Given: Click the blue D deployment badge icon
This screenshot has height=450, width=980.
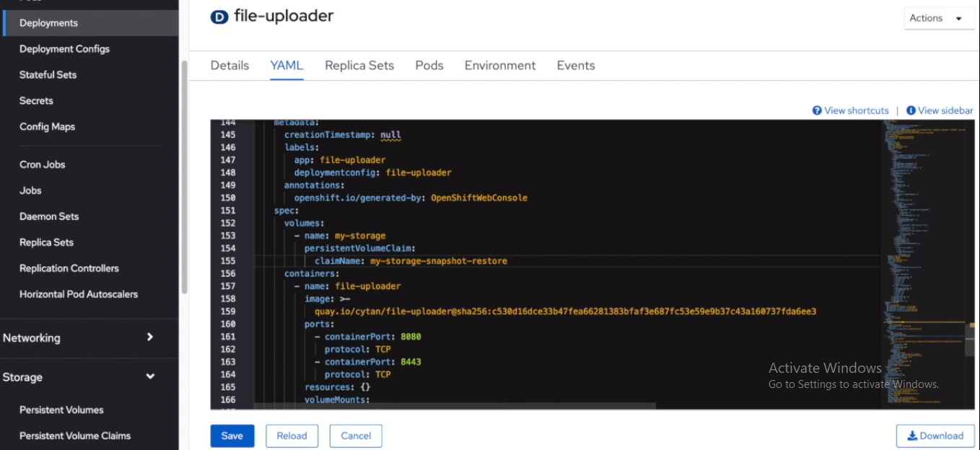Looking at the screenshot, I should coord(219,17).
